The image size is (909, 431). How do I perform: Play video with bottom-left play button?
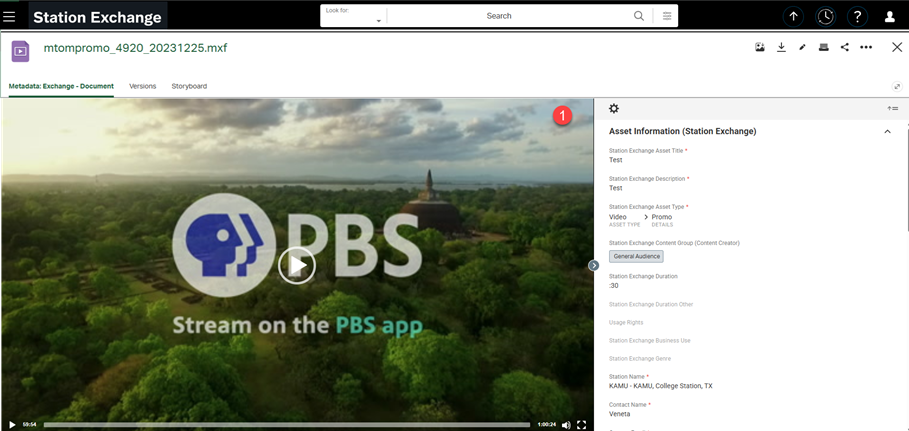(x=12, y=425)
